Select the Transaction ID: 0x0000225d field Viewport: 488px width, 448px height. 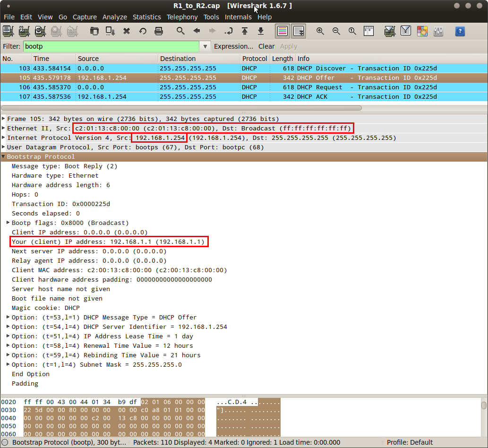coord(60,204)
